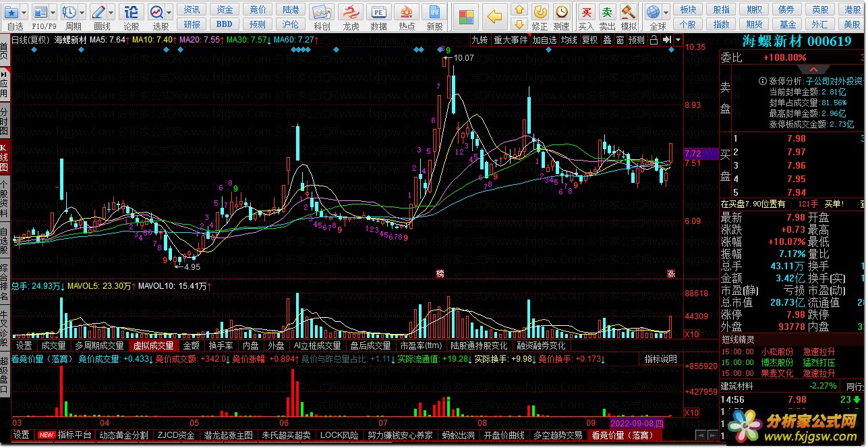Image resolution: width=868 pixels, height=448 pixels.
Task: Select the 分时图 side tab
Action: pos(4,122)
